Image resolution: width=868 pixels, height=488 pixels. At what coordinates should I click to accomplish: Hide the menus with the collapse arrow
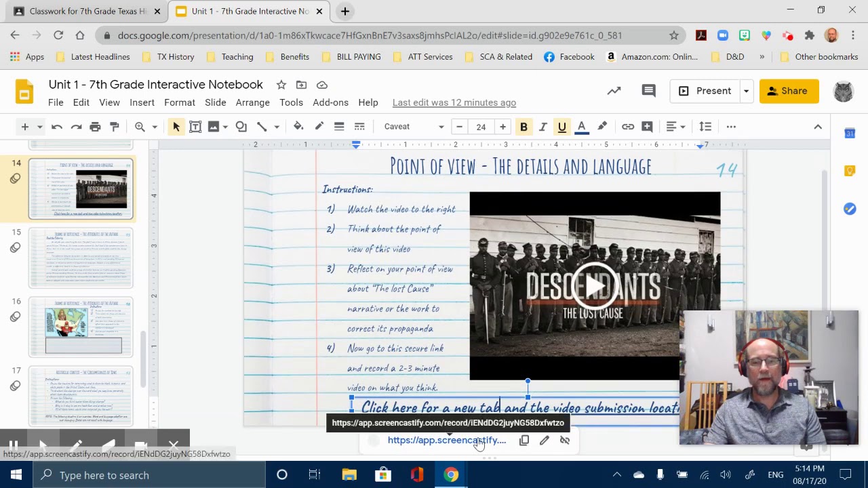tap(818, 127)
